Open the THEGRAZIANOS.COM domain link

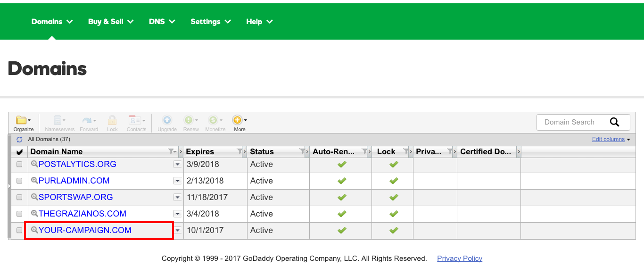(83, 214)
